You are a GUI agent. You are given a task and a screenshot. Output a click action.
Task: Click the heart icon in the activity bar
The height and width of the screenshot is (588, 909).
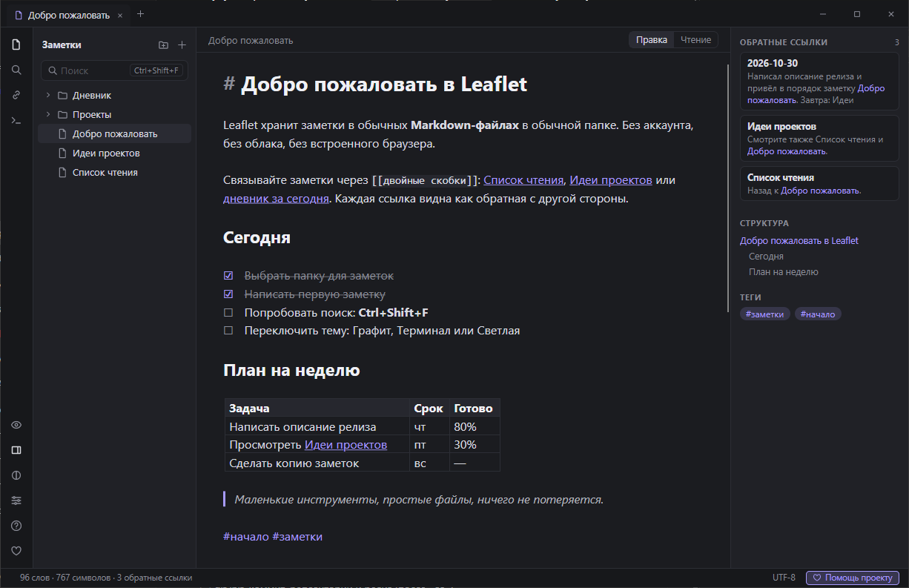(x=16, y=551)
